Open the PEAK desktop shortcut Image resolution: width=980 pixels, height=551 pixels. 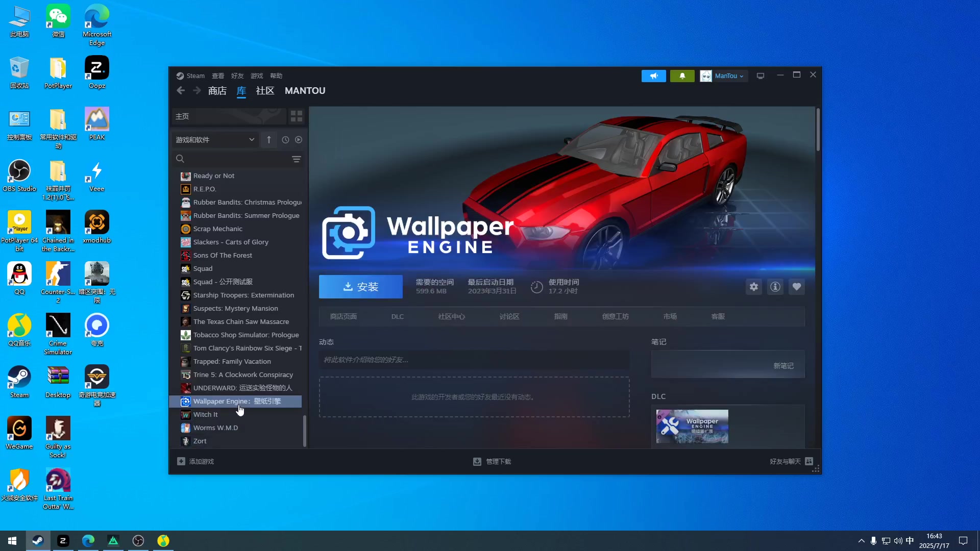point(97,124)
